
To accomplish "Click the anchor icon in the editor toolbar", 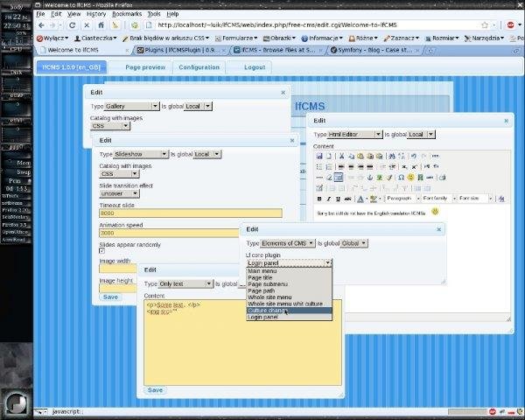I will tap(370, 177).
